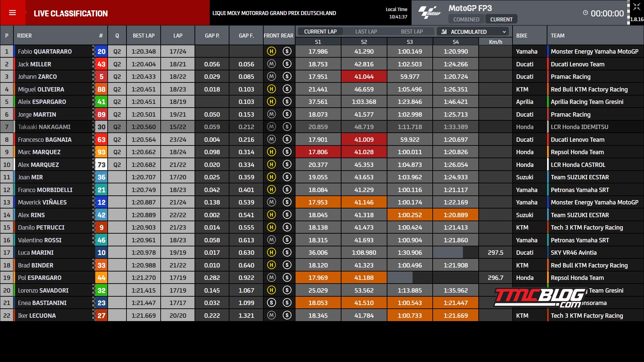Screen dimensions: 644x362
Task: Click Bagnaia's rear tyre S icon
Action: tap(287, 139)
